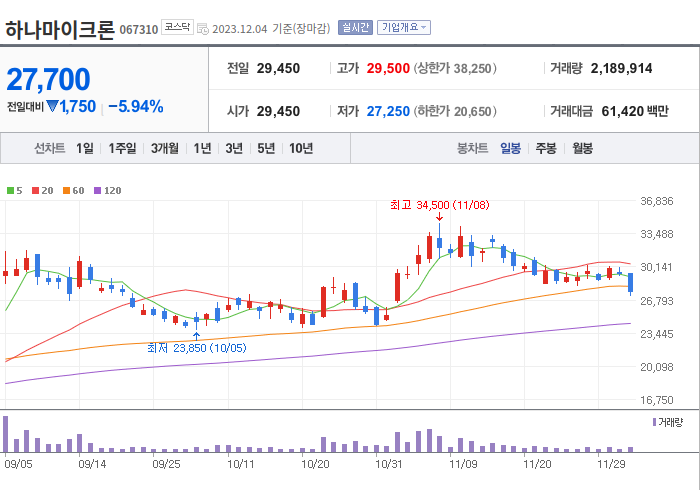Click the 전일 value 29,450
Image resolution: width=700 pixels, height=490 pixels.
(278, 68)
